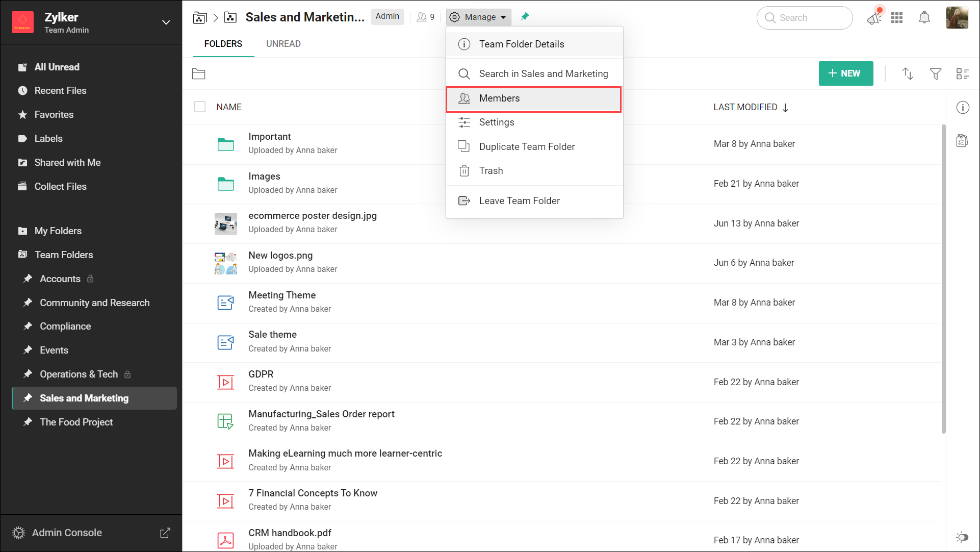
Task: Switch to the UNREAD tab
Action: [283, 44]
